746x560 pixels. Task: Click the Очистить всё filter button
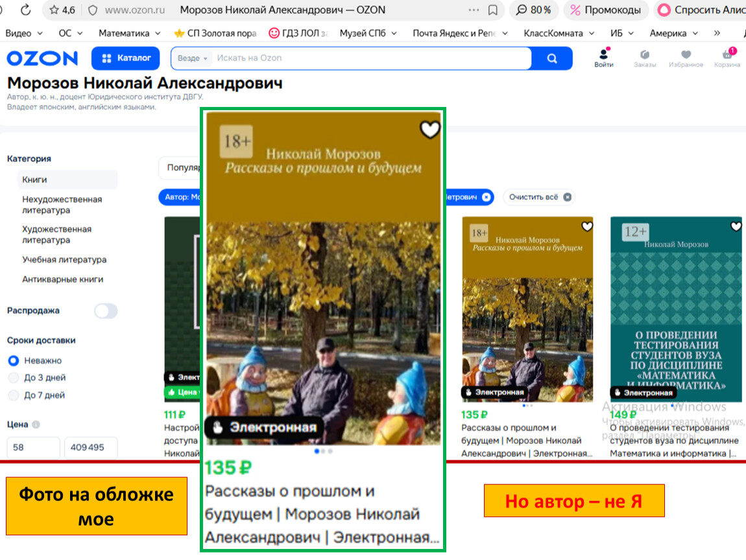coord(540,197)
